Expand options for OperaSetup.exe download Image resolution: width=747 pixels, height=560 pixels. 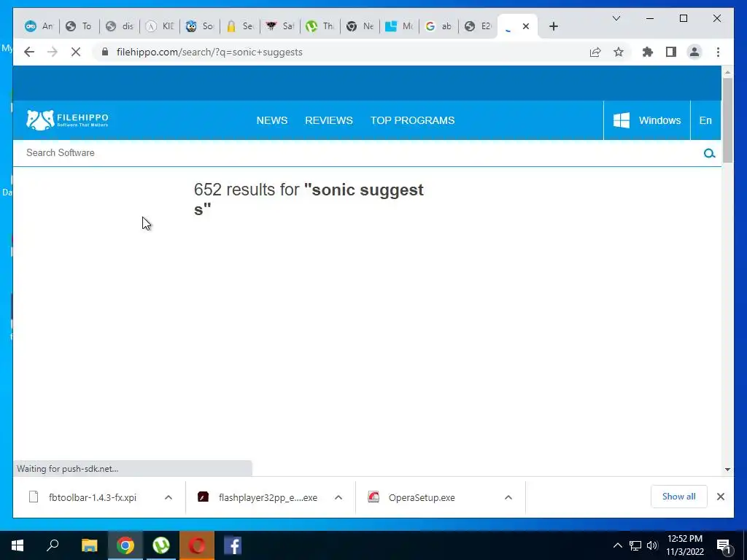pyautogui.click(x=508, y=497)
